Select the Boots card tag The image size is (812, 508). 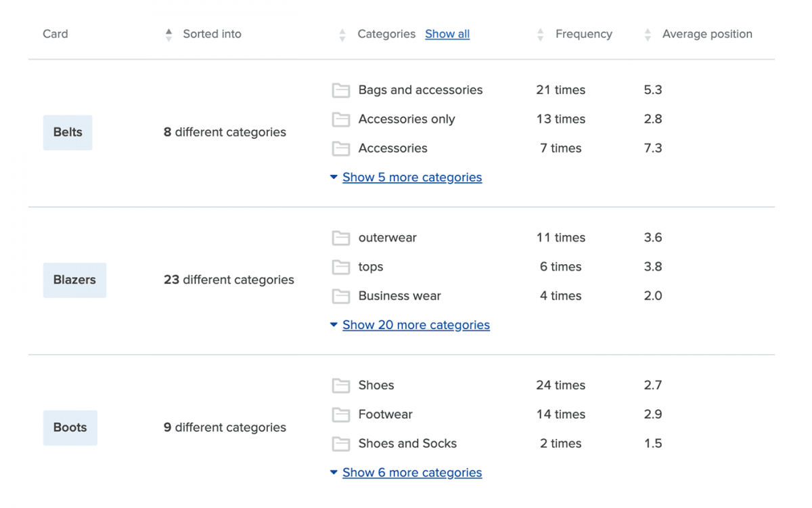click(x=70, y=427)
